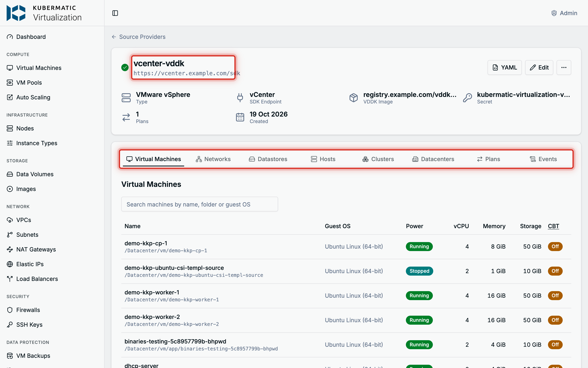Image resolution: width=588 pixels, height=368 pixels.
Task: Click the Created calendar icon
Action: [x=240, y=117]
